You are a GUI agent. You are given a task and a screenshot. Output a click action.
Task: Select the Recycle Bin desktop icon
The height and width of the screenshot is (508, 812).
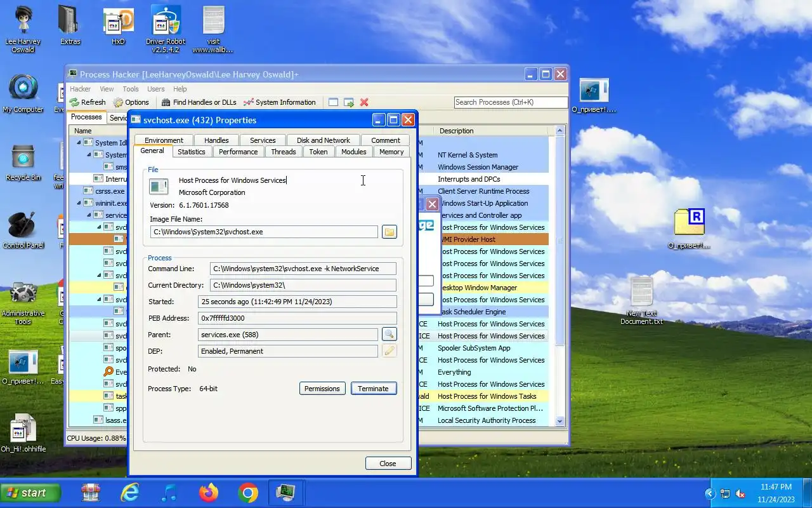tap(23, 163)
